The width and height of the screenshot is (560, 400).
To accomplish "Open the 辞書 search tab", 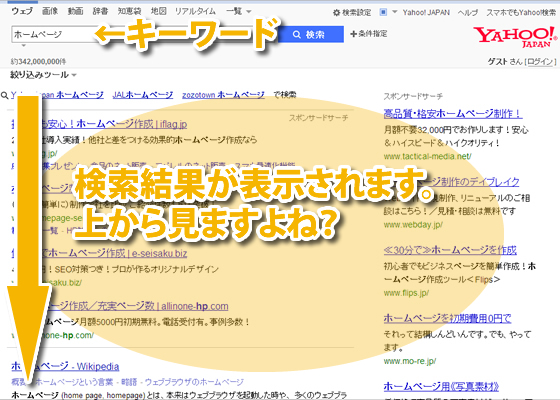I will (x=100, y=11).
